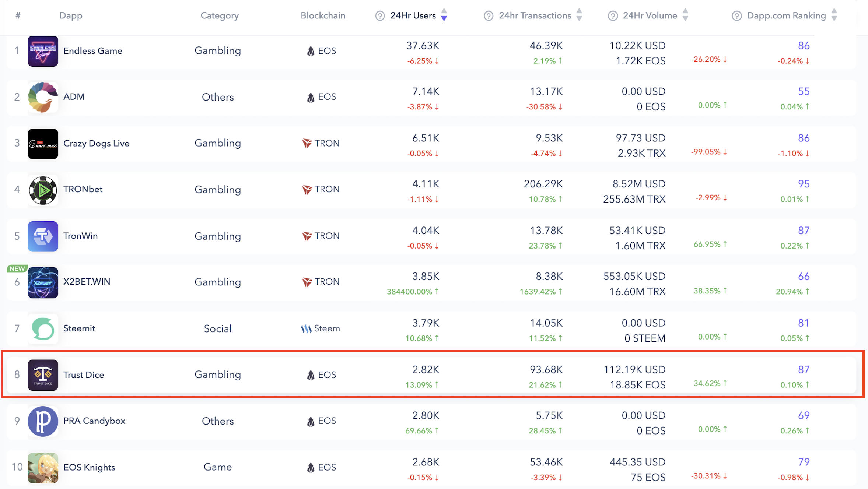Sort by Dapp.com Ranking arrows
868x489 pixels.
[x=834, y=15]
